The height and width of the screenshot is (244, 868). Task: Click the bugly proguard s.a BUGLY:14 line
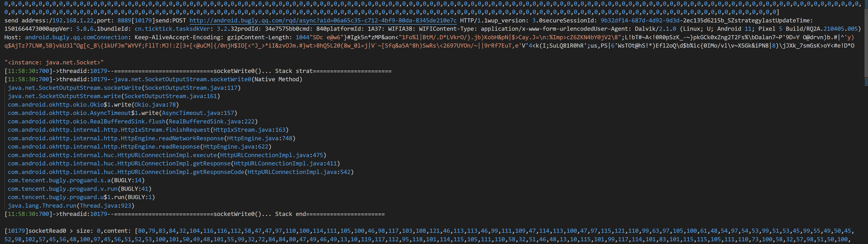click(x=77, y=180)
